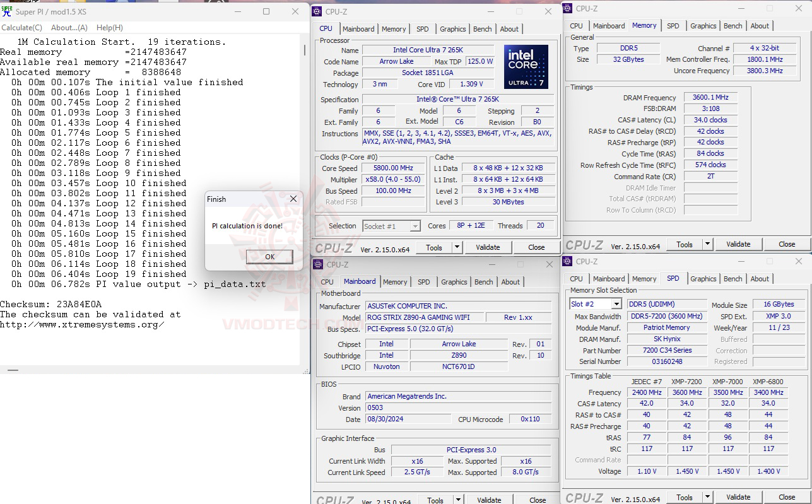Click the CPU-Z logo in the status bar
The width and height of the screenshot is (812, 504).
click(x=334, y=247)
